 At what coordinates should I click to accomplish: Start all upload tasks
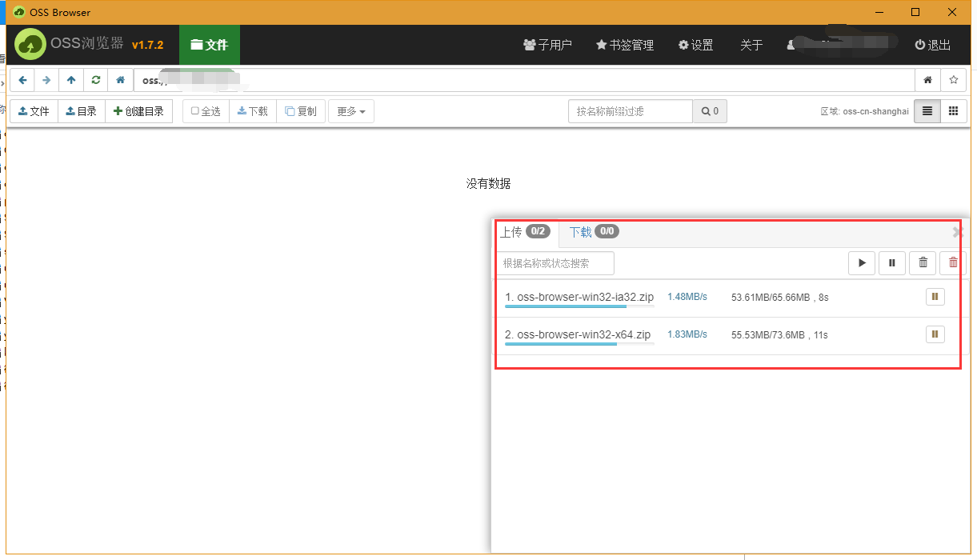(862, 262)
